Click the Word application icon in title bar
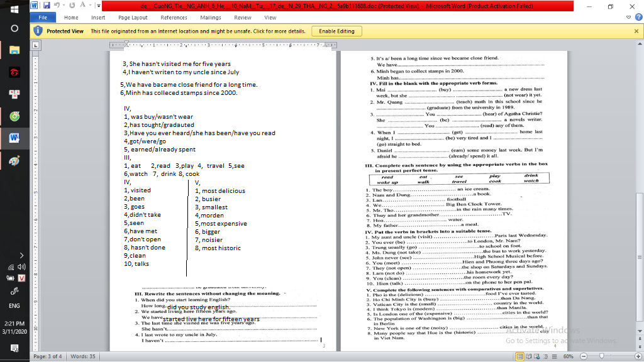The width and height of the screenshot is (644, 362). tap(35, 5)
